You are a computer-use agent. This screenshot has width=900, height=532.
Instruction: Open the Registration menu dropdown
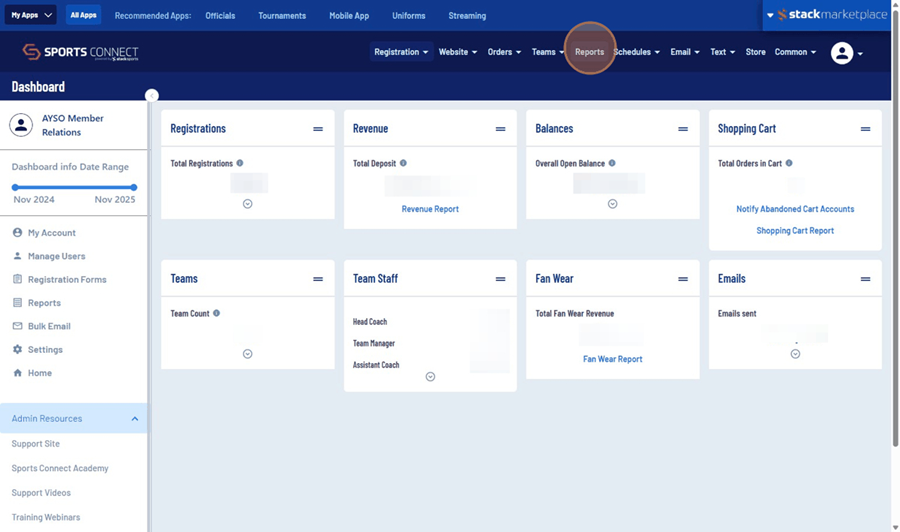pyautogui.click(x=401, y=52)
